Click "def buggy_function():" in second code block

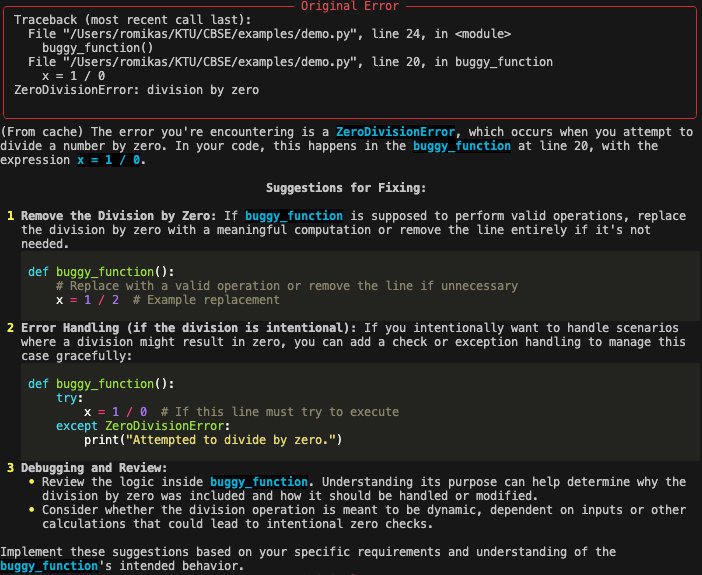point(101,384)
